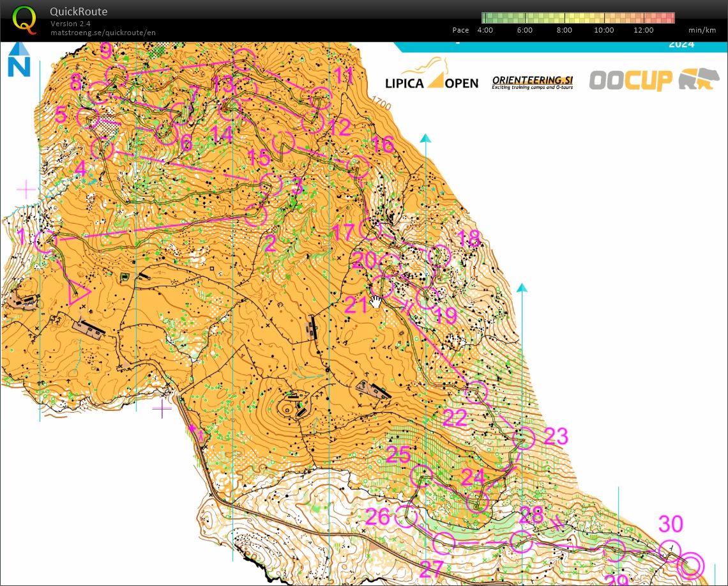Click the pace gradient bar near 6:00
The image size is (728, 586).
click(x=525, y=17)
